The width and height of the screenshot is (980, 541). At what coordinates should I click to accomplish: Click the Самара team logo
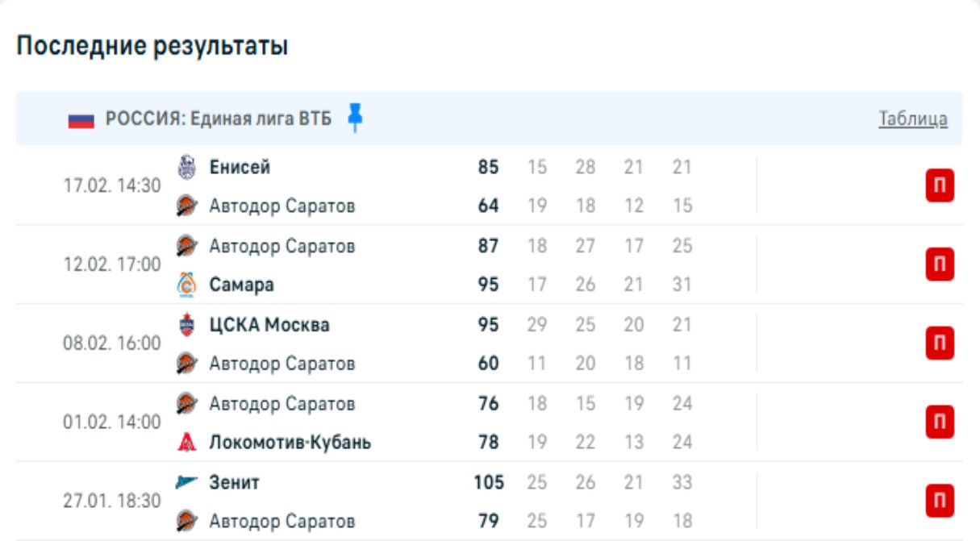click(x=186, y=285)
